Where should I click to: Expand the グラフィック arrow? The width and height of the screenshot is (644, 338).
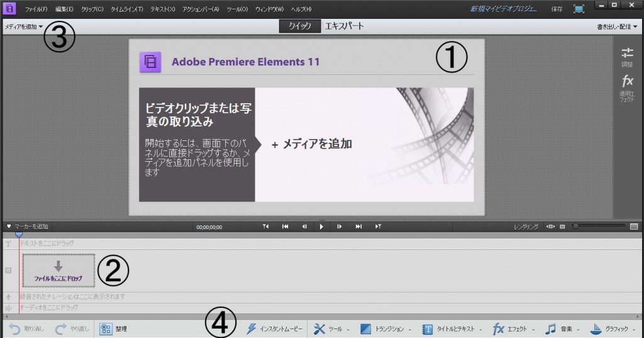tap(634, 330)
